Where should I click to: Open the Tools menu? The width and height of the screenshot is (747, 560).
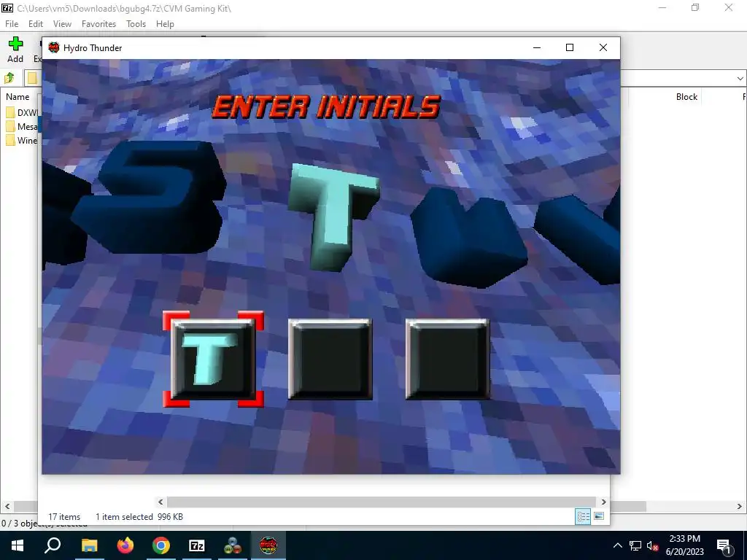click(136, 24)
